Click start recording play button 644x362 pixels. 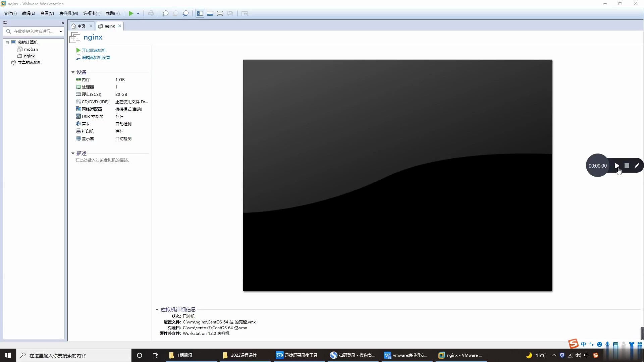pyautogui.click(x=616, y=166)
